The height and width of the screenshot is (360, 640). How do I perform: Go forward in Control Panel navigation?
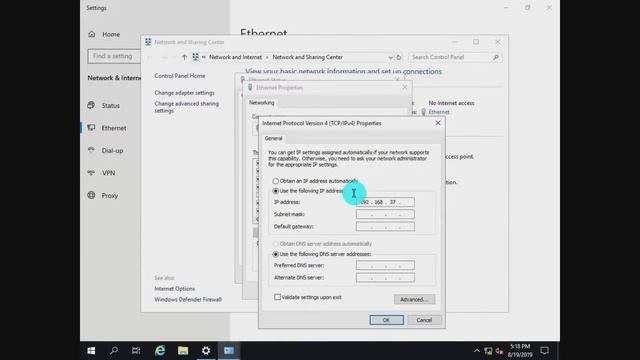coord(164,57)
